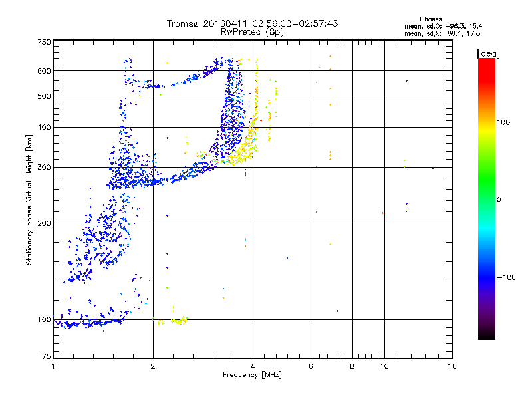The image size is (532, 399).
Task: Click the y-axis '600' tick label
Action: point(44,71)
